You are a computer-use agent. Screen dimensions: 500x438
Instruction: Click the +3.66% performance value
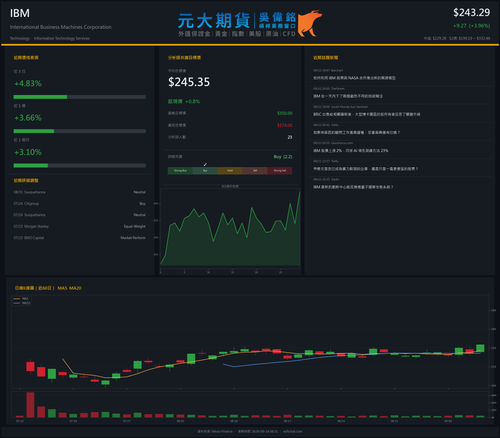tap(28, 118)
